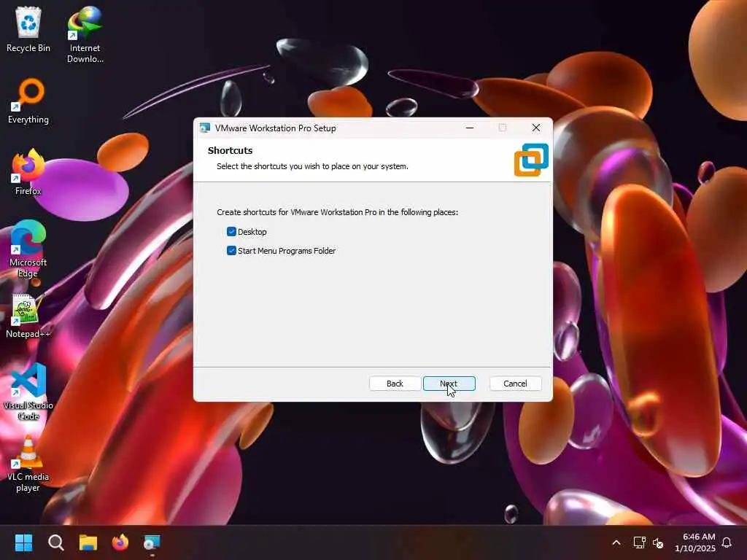Open the Windows Start menu
747x560 pixels.
point(23,542)
